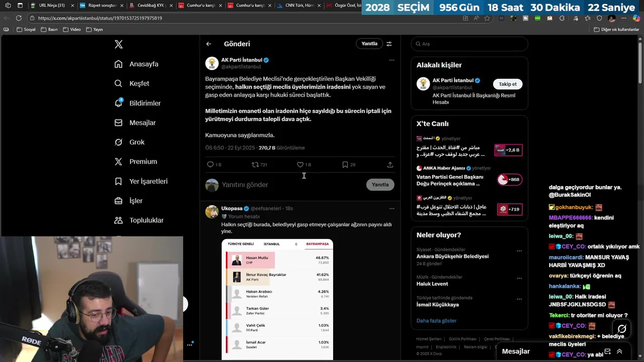
Task: Open reply sort settings icon
Action: click(x=389, y=44)
